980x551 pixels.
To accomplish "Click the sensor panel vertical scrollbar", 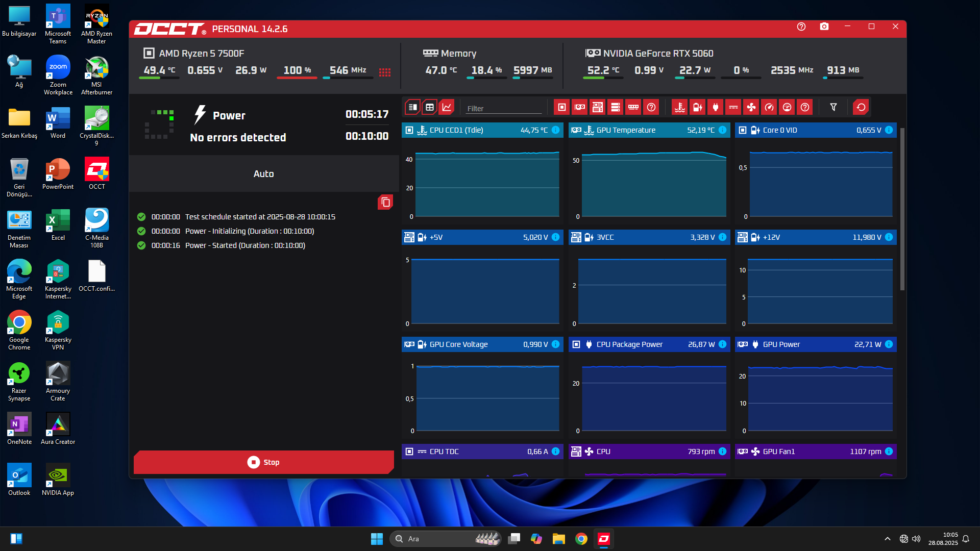I will point(902,209).
